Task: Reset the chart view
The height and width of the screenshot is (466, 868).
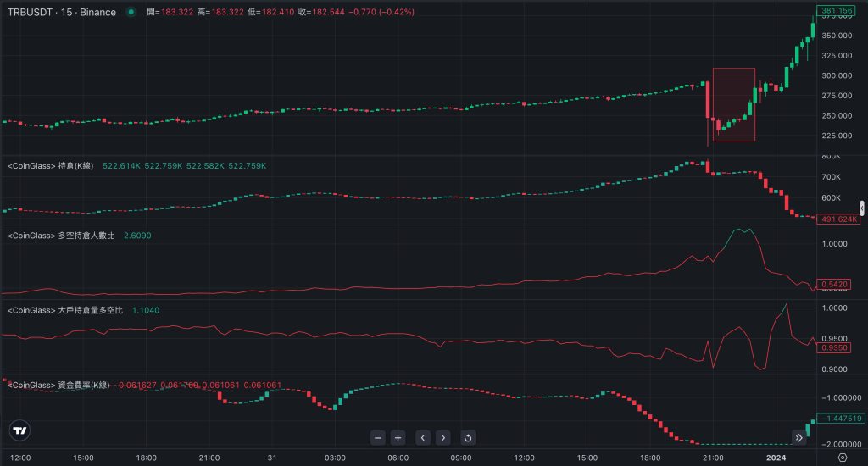Action: (467, 438)
